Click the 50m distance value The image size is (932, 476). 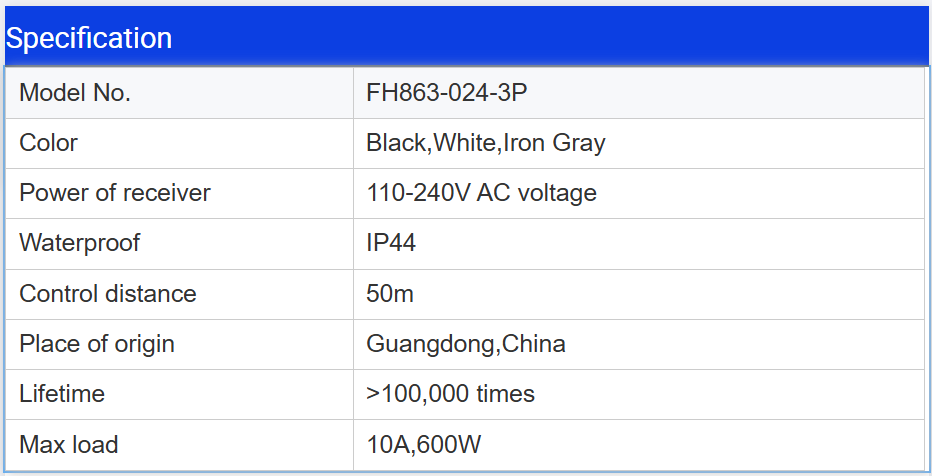[x=390, y=294]
